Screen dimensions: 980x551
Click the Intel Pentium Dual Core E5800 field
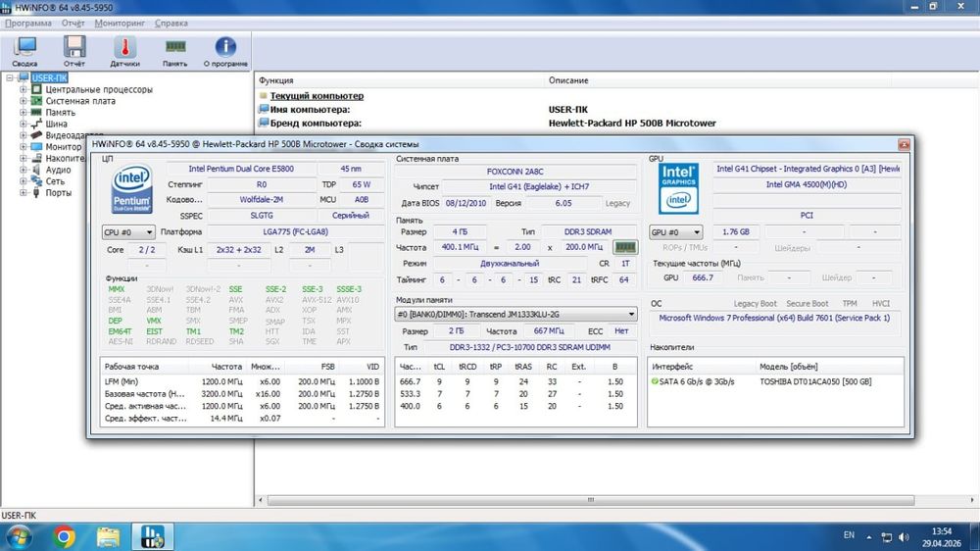pos(241,169)
